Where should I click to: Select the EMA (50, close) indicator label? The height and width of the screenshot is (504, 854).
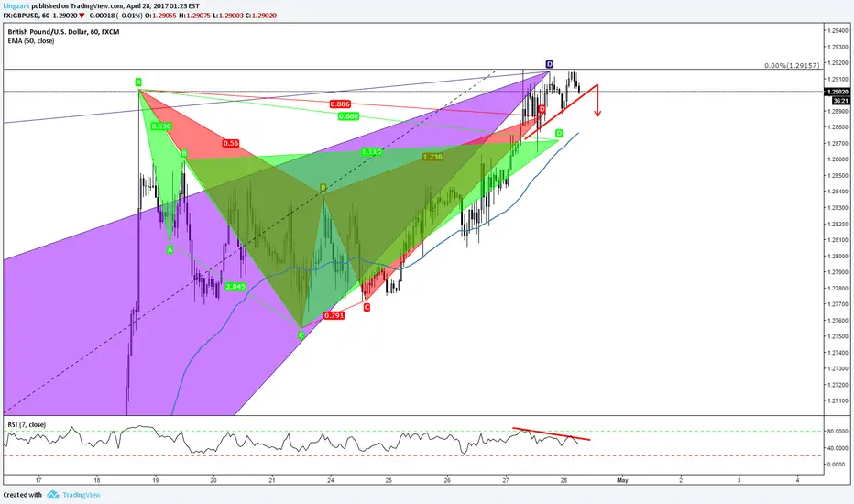pos(31,41)
